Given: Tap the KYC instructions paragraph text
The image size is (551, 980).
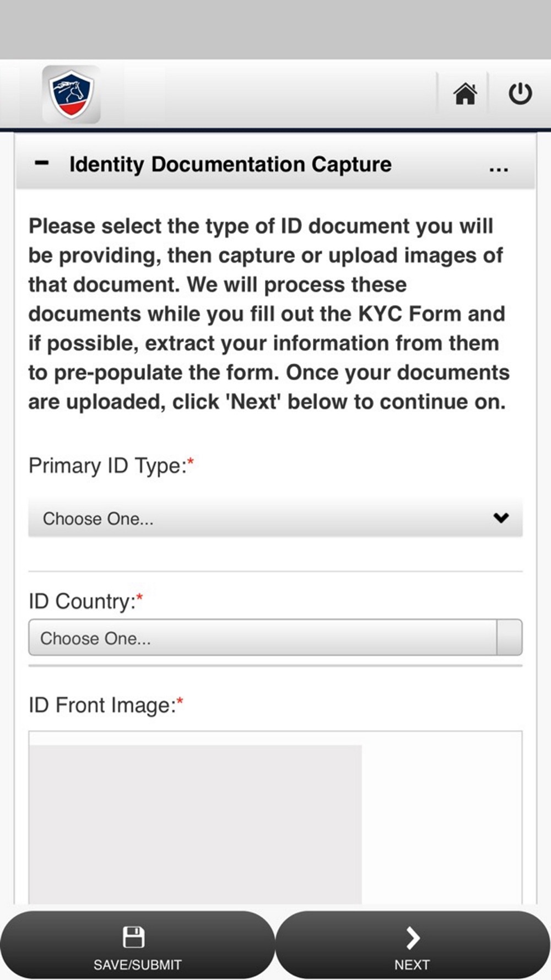Looking at the screenshot, I should click(x=269, y=314).
